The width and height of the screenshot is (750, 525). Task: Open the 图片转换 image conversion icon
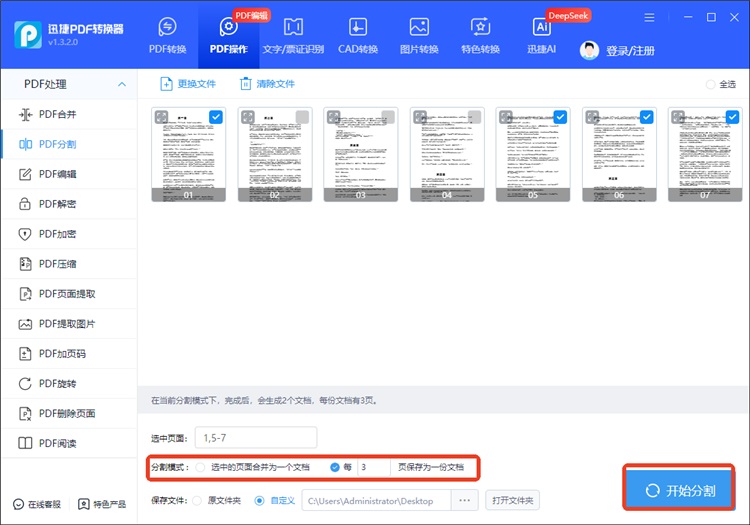pyautogui.click(x=419, y=28)
